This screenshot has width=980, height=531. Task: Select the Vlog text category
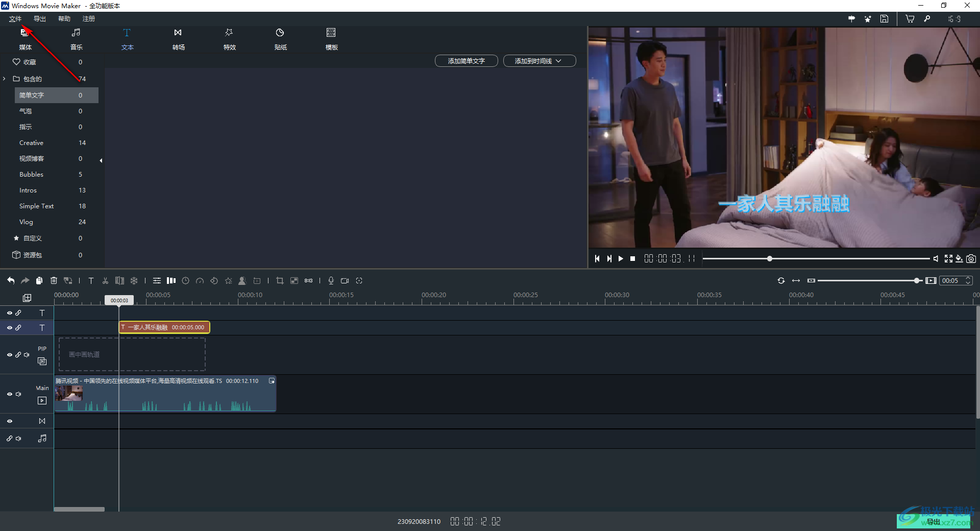coord(56,222)
